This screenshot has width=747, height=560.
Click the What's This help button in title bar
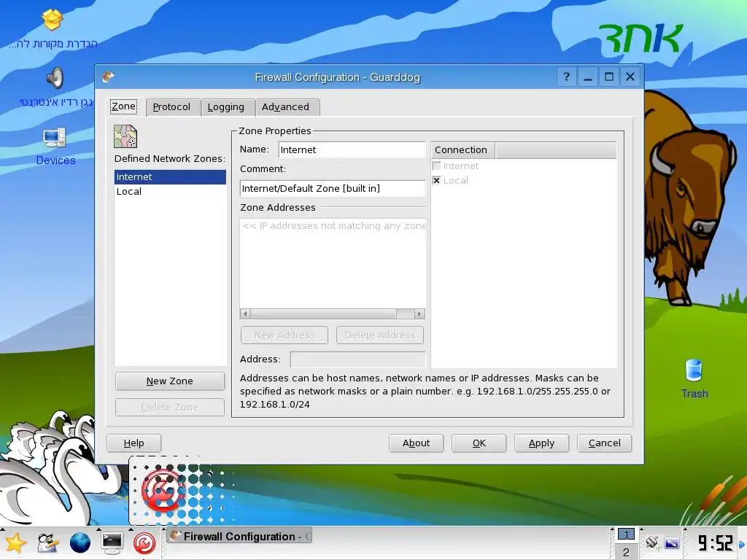pos(566,77)
